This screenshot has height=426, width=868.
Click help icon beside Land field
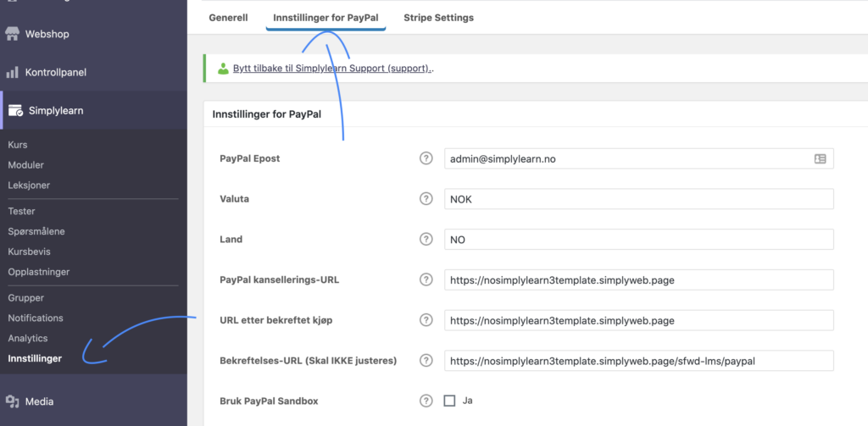pyautogui.click(x=426, y=240)
